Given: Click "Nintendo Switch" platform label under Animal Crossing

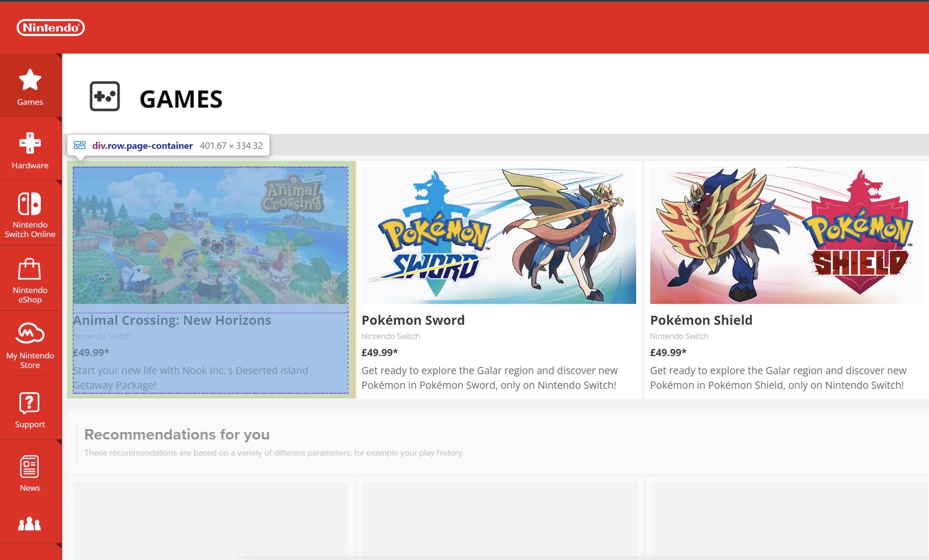Looking at the screenshot, I should [x=102, y=336].
